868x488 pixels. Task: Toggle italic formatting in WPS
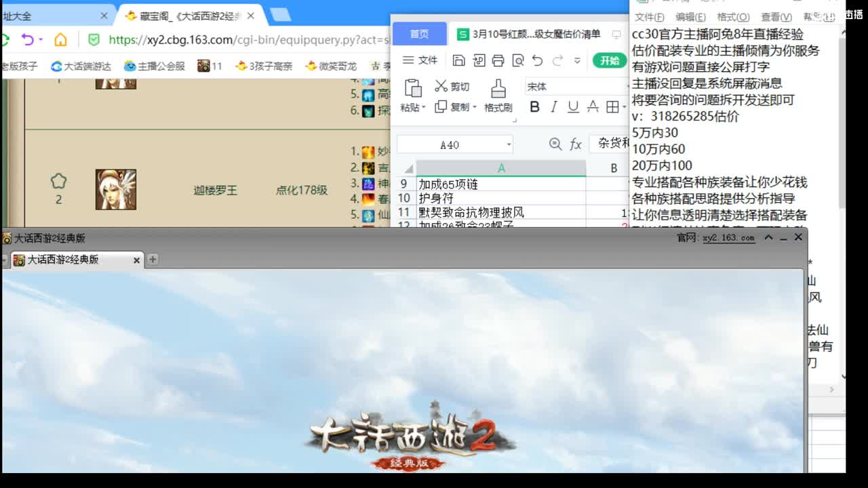pyautogui.click(x=554, y=107)
